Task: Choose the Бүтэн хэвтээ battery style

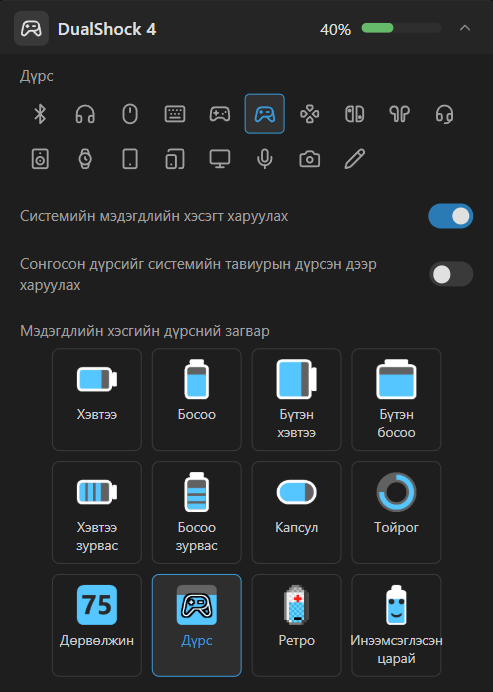Action: click(x=297, y=399)
